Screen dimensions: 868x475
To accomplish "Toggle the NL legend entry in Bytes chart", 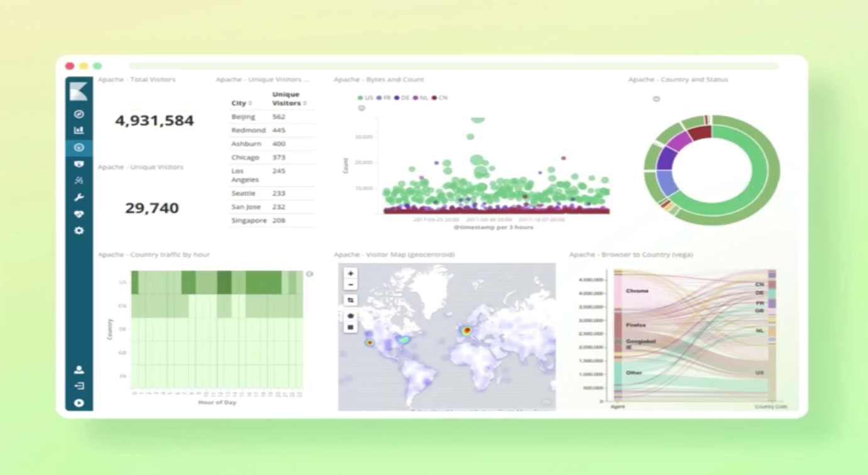I will (420, 98).
